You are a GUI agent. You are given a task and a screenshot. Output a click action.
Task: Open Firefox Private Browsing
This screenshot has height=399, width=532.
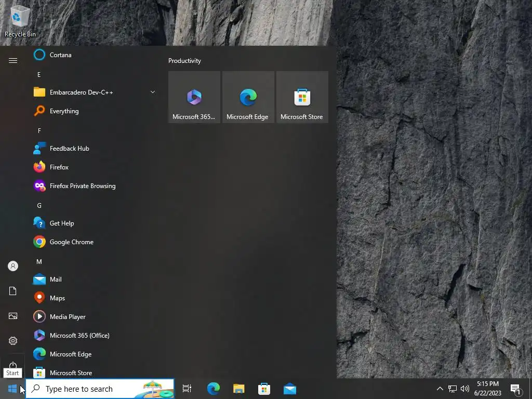[x=95, y=185]
